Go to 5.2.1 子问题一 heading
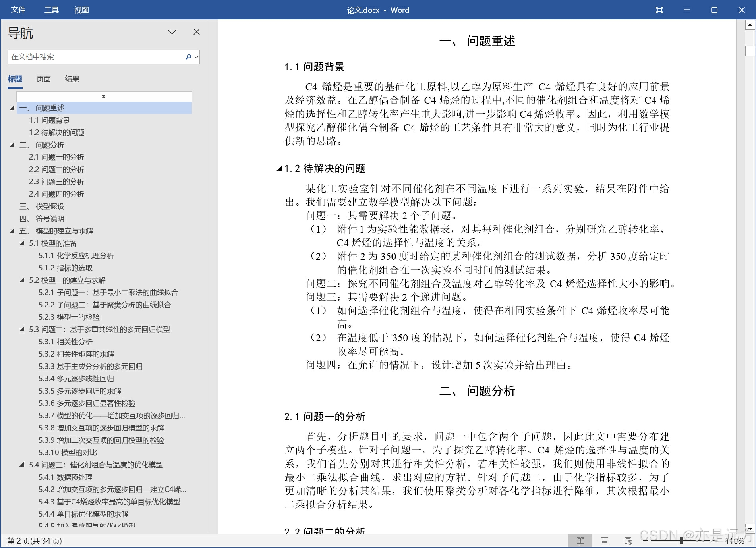This screenshot has height=548, width=756. [108, 292]
